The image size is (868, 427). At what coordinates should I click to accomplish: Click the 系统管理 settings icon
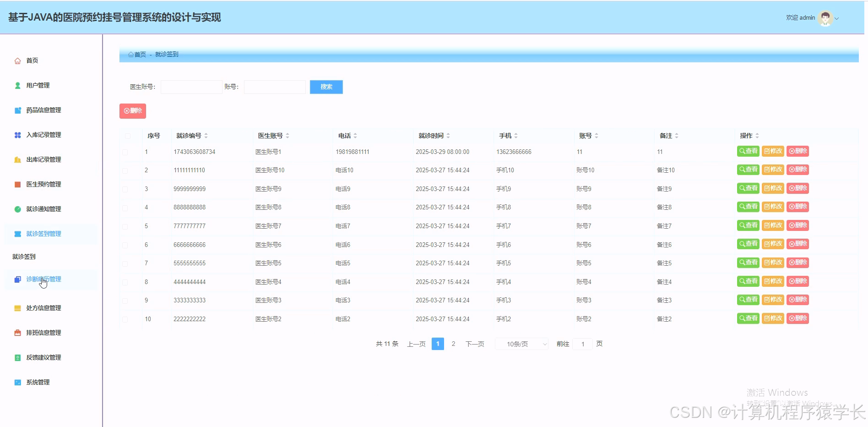[17, 382]
